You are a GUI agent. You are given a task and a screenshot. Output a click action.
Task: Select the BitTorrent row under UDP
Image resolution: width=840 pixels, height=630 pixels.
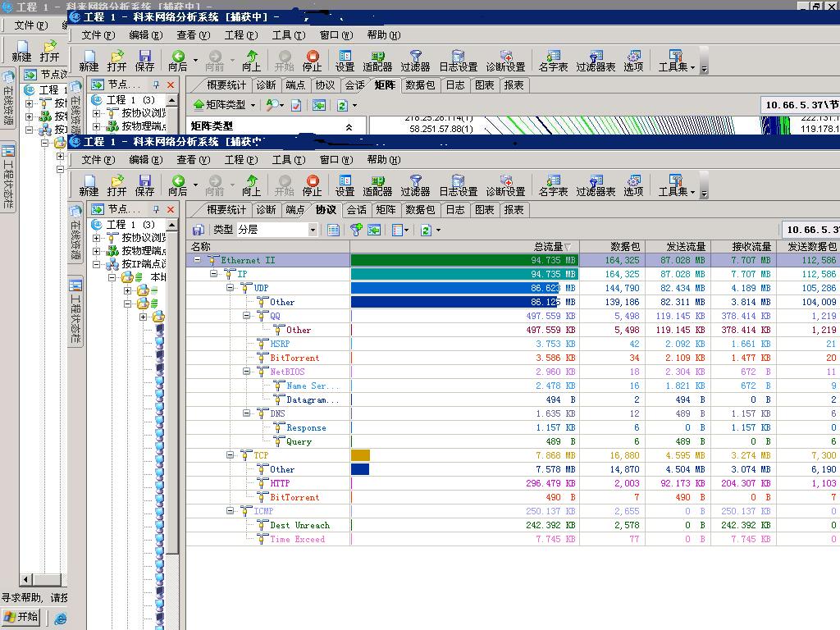(294, 358)
